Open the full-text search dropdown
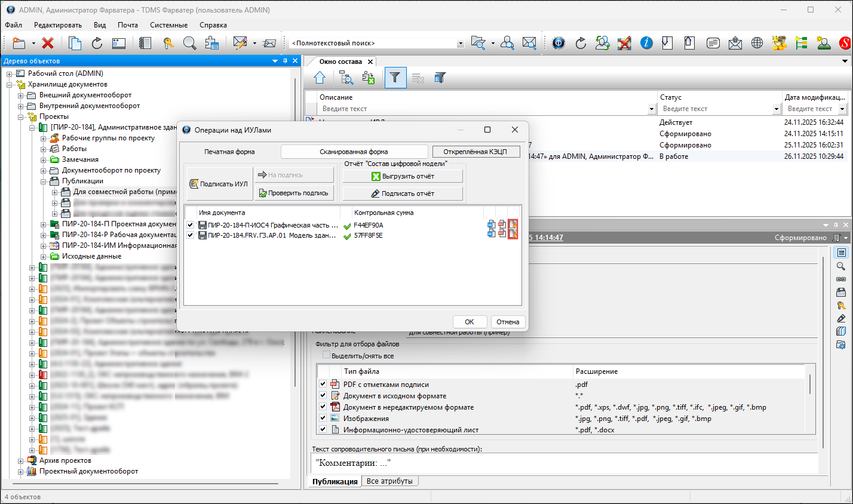Viewport: 853px width, 504px height. tap(460, 44)
